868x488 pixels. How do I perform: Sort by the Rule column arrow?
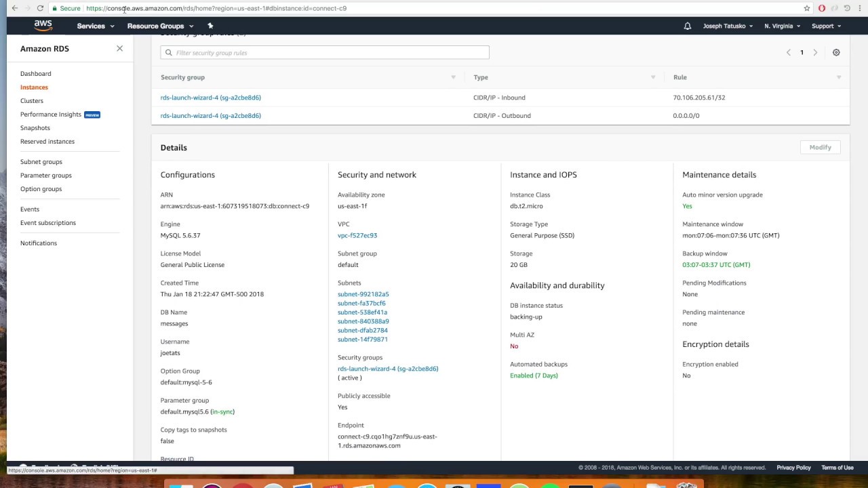pos(839,77)
